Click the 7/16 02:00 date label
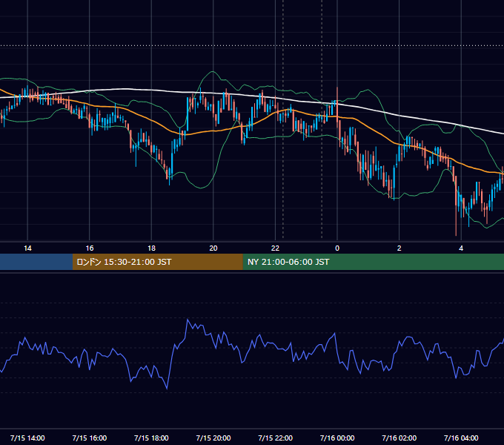 tap(399, 438)
